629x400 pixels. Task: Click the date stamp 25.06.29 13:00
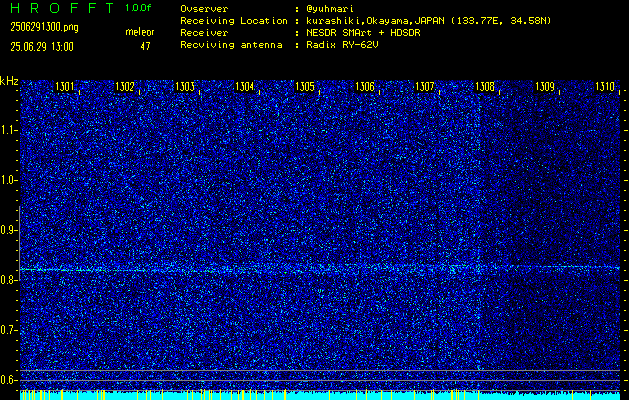42,47
